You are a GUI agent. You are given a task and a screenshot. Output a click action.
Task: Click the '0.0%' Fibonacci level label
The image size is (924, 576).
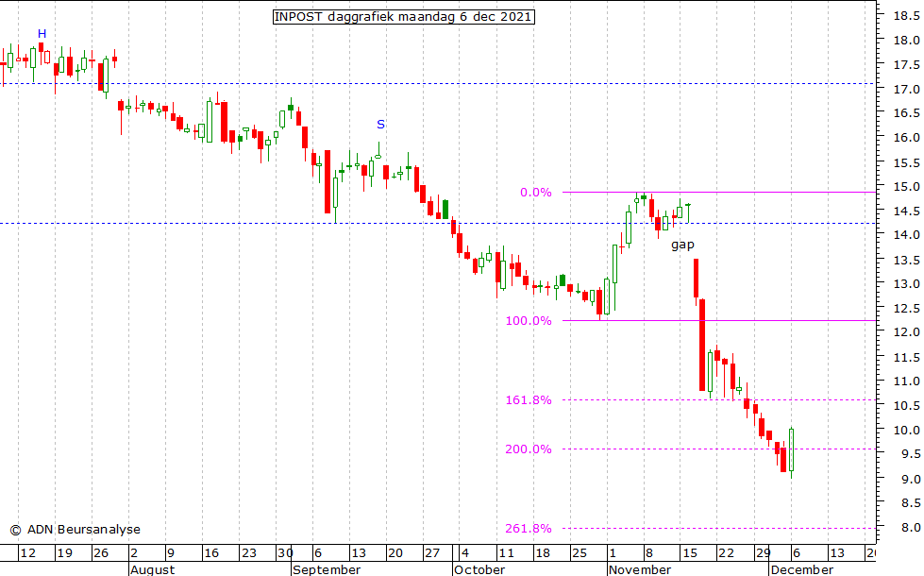(536, 193)
